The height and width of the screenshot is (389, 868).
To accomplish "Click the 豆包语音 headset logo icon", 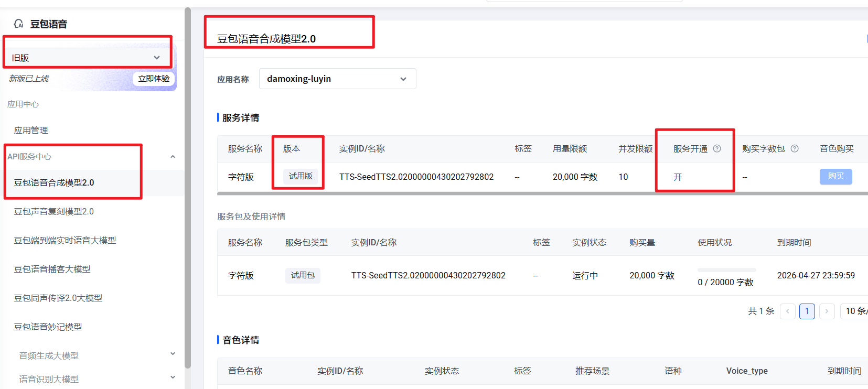I will [19, 24].
